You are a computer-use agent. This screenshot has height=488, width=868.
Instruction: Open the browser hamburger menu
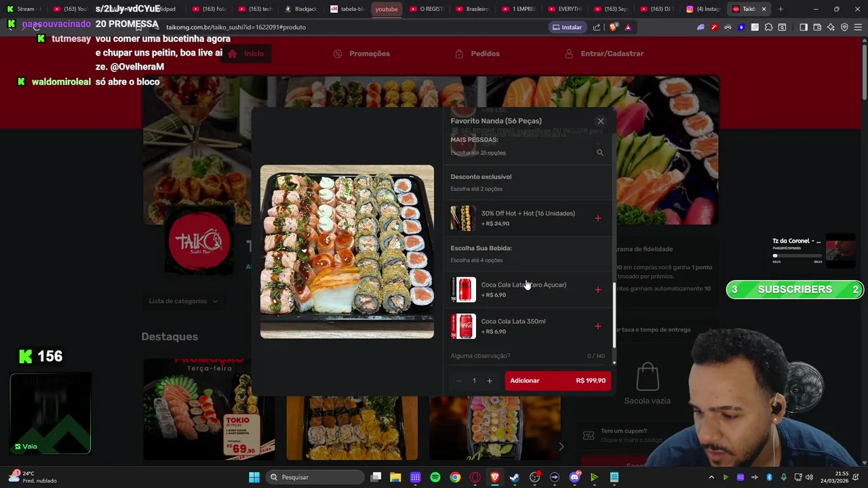858,27
